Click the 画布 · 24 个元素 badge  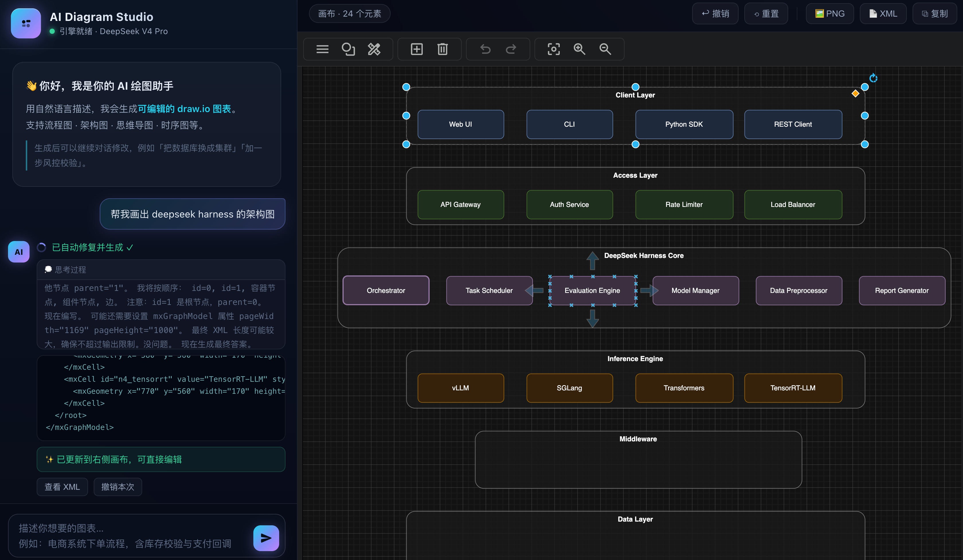[x=350, y=14]
